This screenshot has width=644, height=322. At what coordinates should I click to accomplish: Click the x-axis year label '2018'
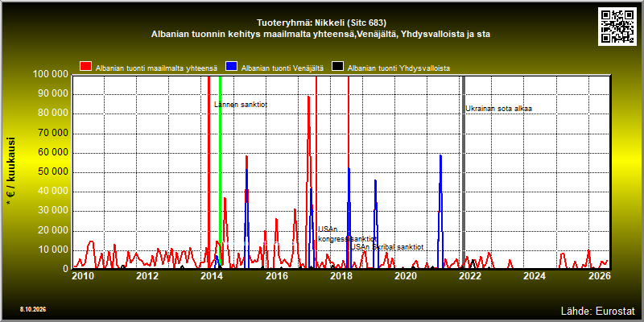coord(341,276)
